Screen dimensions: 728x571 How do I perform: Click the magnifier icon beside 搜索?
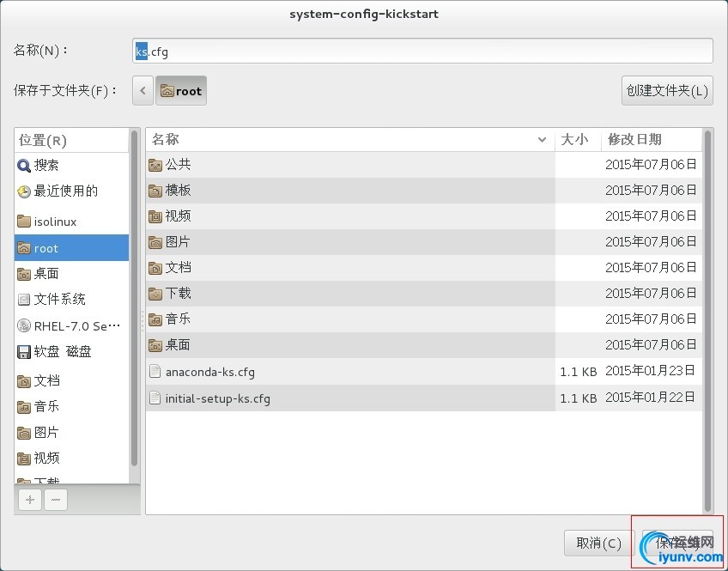click(x=24, y=165)
